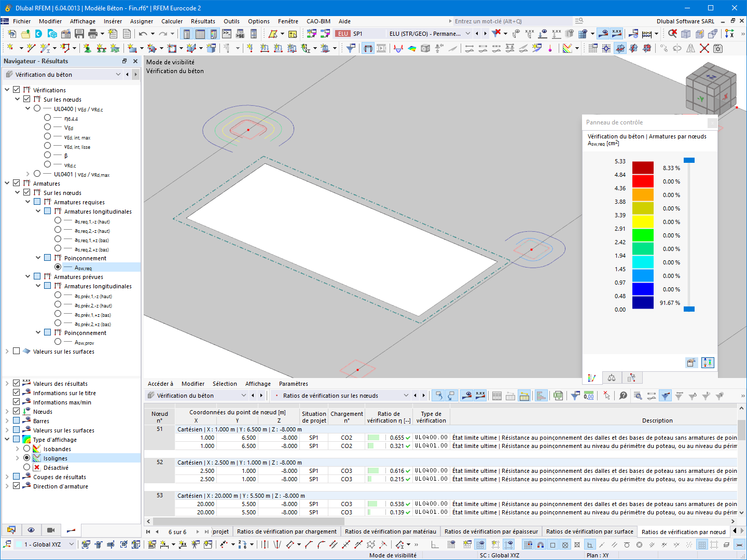Click the export results to Excel icon
The height and width of the screenshot is (560, 747).
tap(558, 395)
